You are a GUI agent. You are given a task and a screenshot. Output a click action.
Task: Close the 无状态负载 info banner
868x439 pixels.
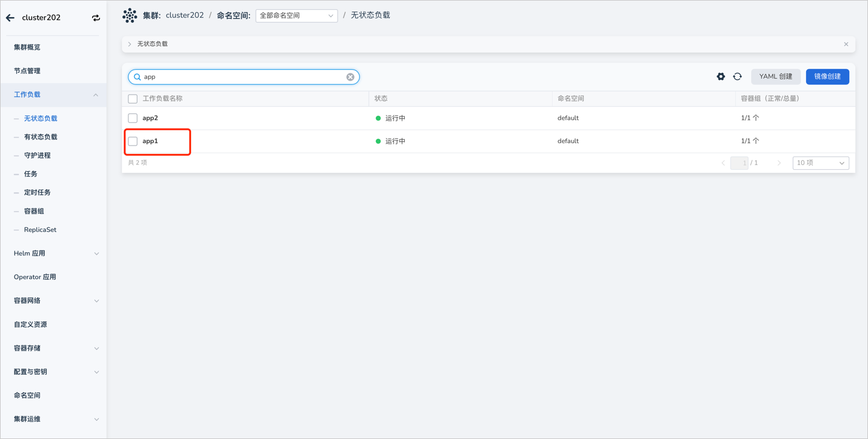click(x=846, y=44)
